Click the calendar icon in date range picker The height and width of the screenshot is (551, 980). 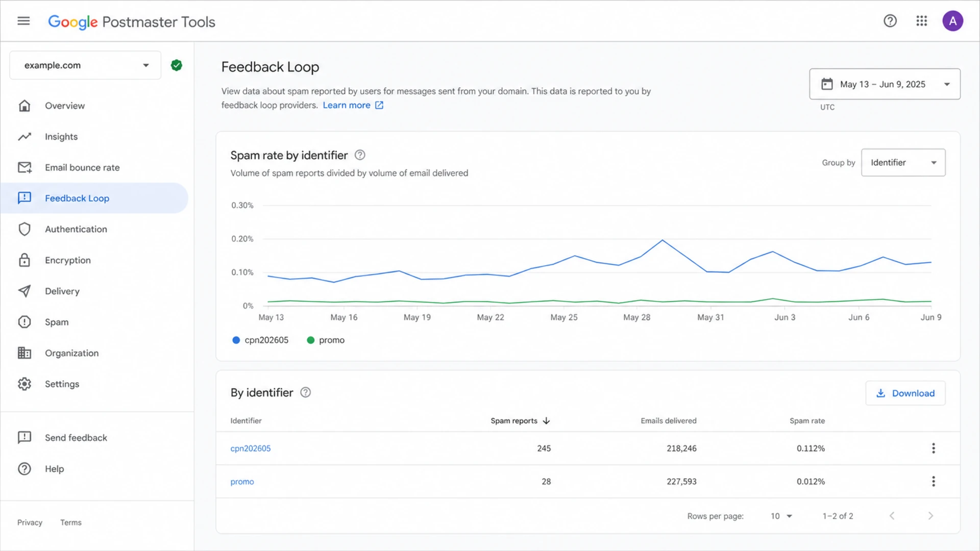pos(827,84)
